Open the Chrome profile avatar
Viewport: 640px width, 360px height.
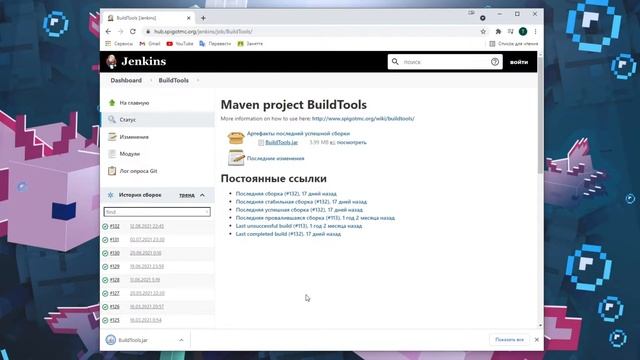[x=523, y=31]
